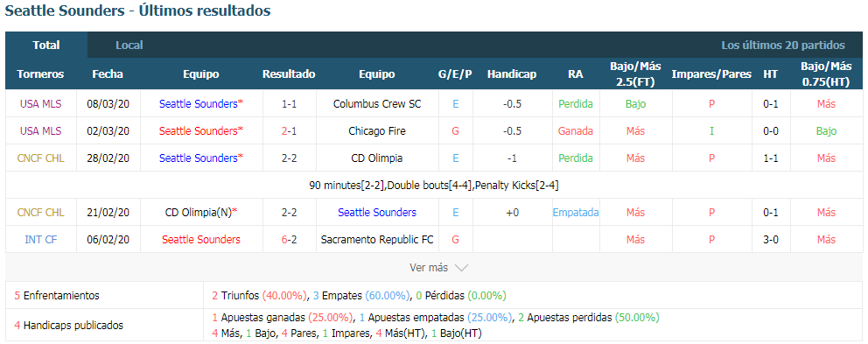The width and height of the screenshot is (868, 344).
Task: Select the 2-1 result against Chicago Fire
Action: click(x=289, y=131)
